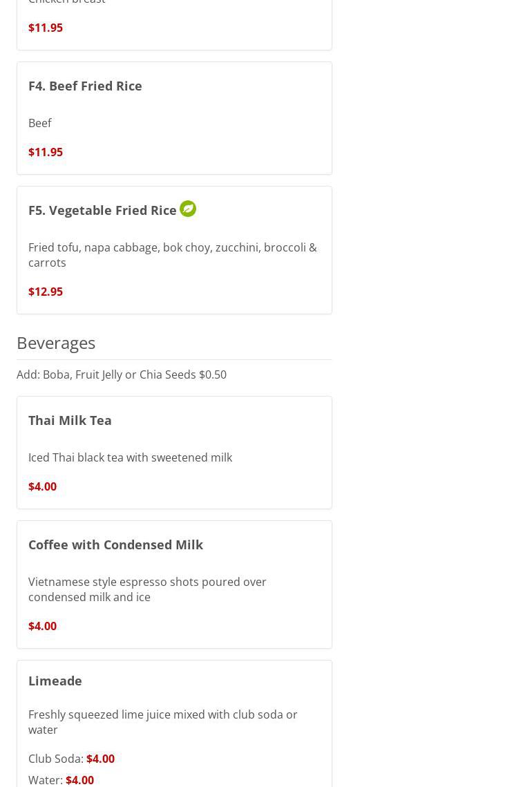532x787 pixels.
Task: Click the Beverages section heading
Action: pos(56,343)
